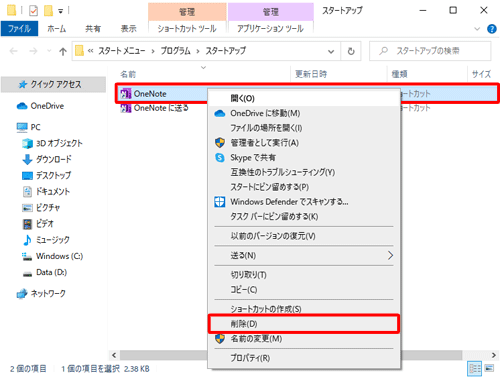Open ミュージック folder in sidebar
Image resolution: width=500 pixels, height=377 pixels.
(46, 240)
